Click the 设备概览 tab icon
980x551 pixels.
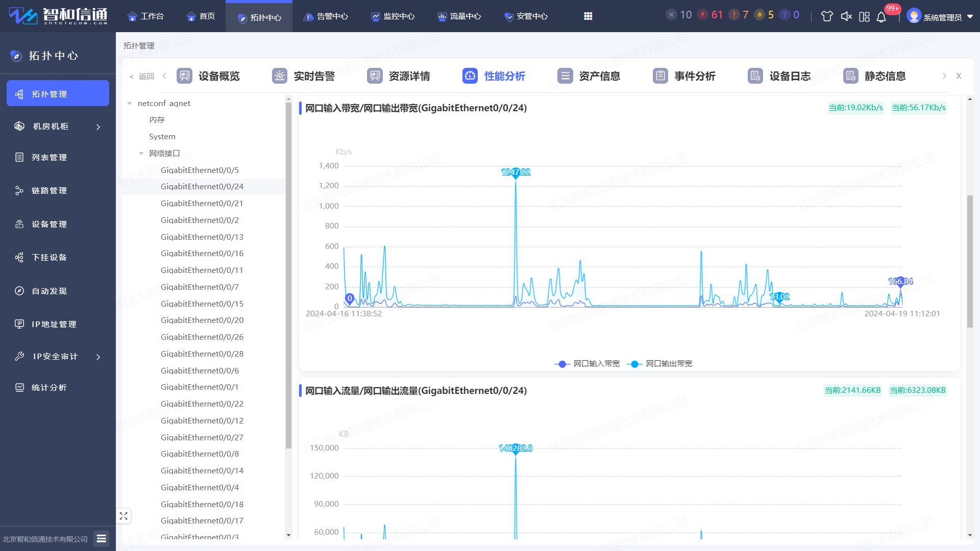184,76
